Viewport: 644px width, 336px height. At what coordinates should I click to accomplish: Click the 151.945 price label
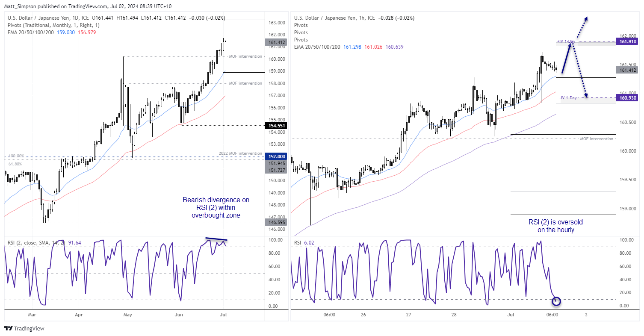pyautogui.click(x=276, y=163)
